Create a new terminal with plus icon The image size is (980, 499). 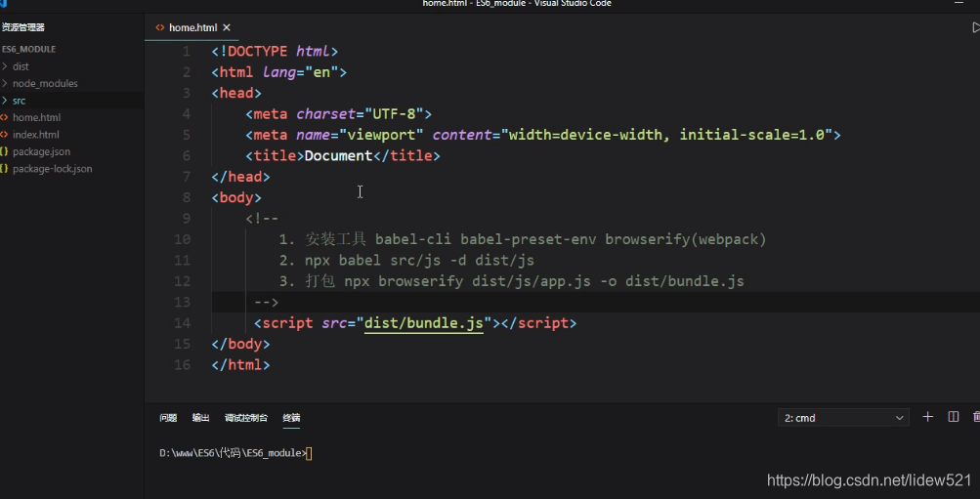[928, 417]
